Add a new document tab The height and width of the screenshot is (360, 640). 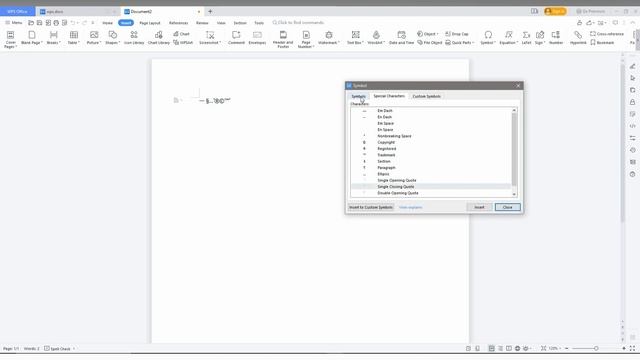pyautogui.click(x=210, y=11)
